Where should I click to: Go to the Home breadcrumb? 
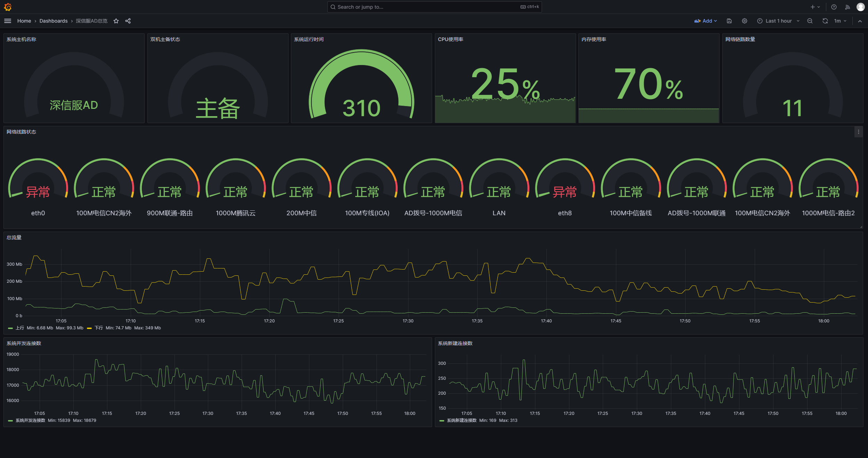coord(24,21)
